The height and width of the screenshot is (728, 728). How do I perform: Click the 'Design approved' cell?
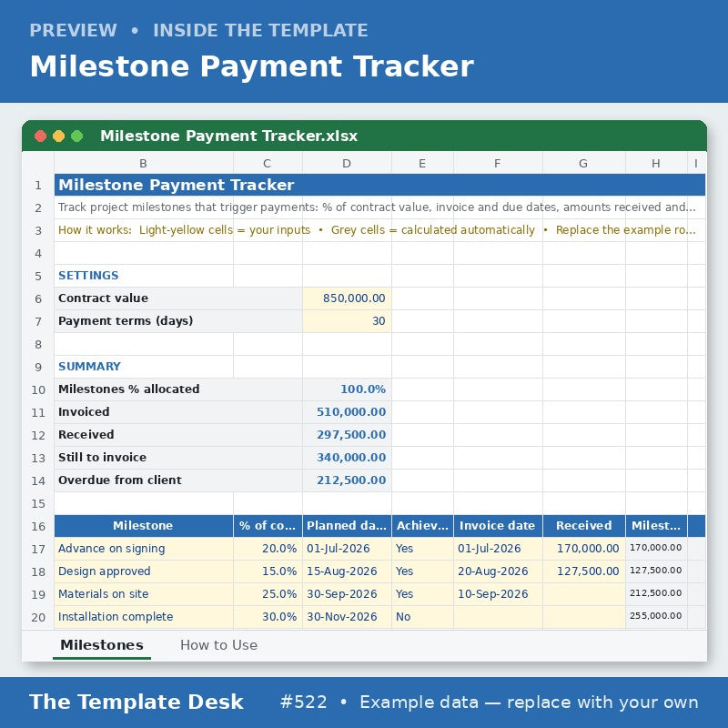pos(144,571)
